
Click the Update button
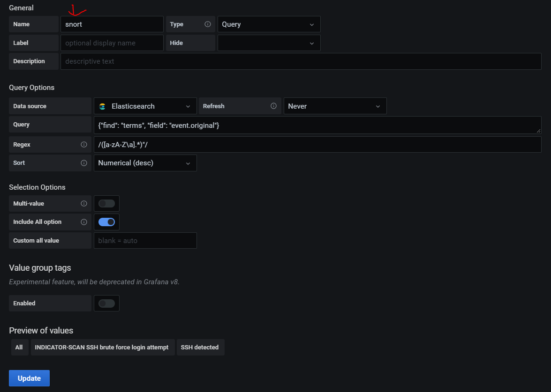29,378
